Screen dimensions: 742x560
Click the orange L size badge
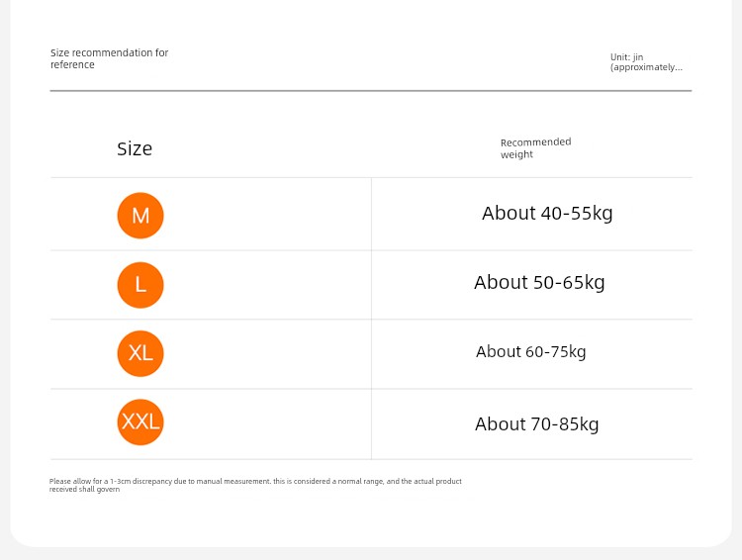(x=140, y=285)
